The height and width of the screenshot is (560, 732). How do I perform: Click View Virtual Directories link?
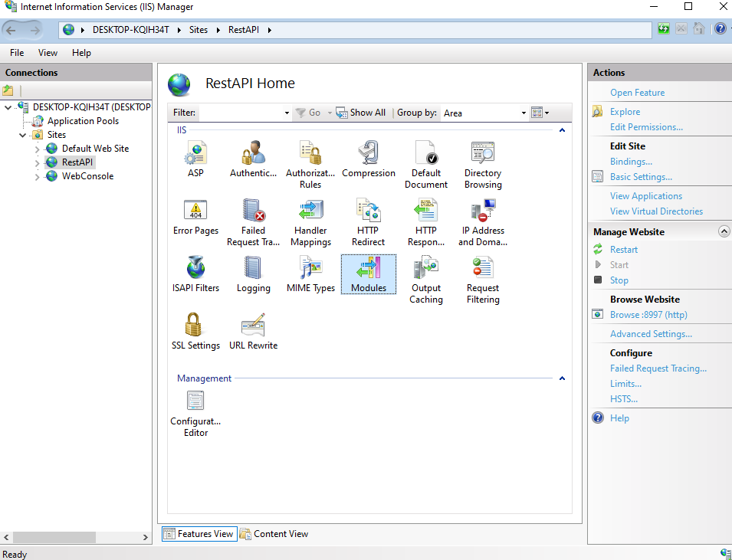[x=656, y=211]
